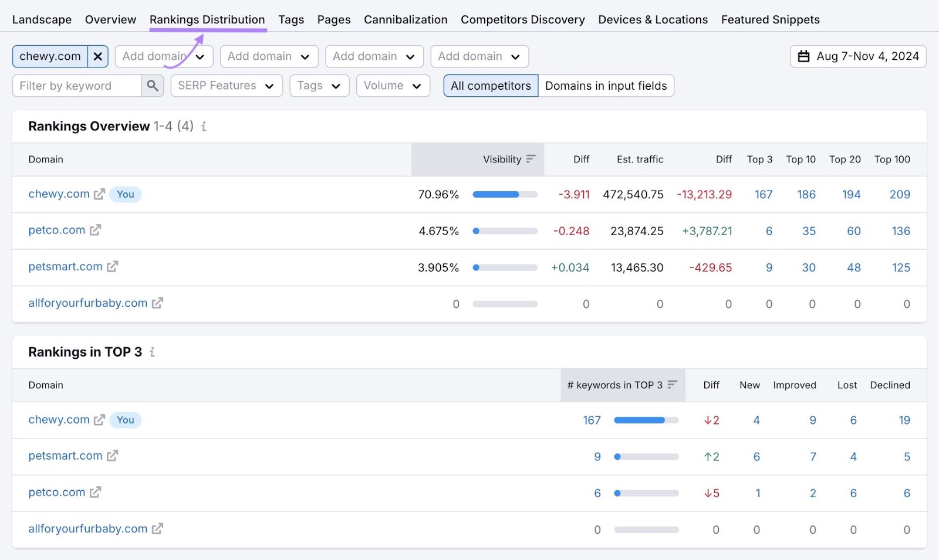
Task: Click chewy.com TOP 3 keywords progress bar
Action: pyautogui.click(x=646, y=420)
